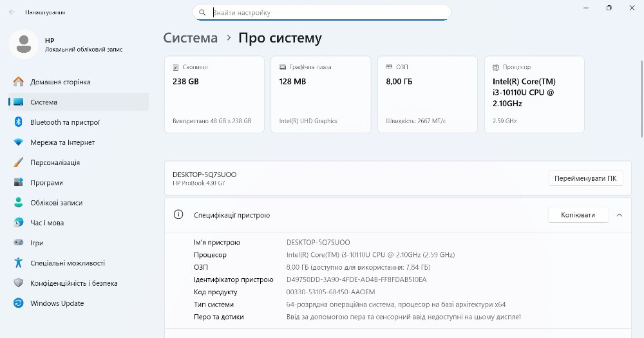Screen dimensions: 644x338
Task: Click the Система monitor icon
Action: (19, 102)
